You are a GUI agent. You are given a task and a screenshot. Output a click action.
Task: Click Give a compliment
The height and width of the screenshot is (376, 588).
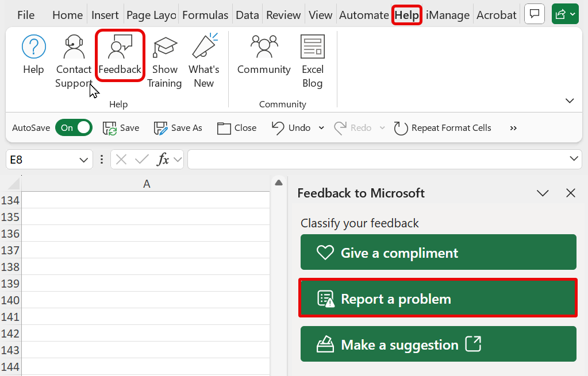point(438,252)
